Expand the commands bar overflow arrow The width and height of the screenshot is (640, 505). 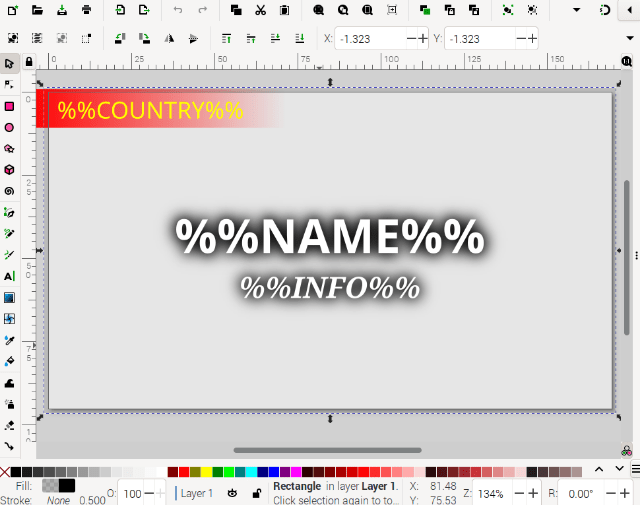click(576, 10)
